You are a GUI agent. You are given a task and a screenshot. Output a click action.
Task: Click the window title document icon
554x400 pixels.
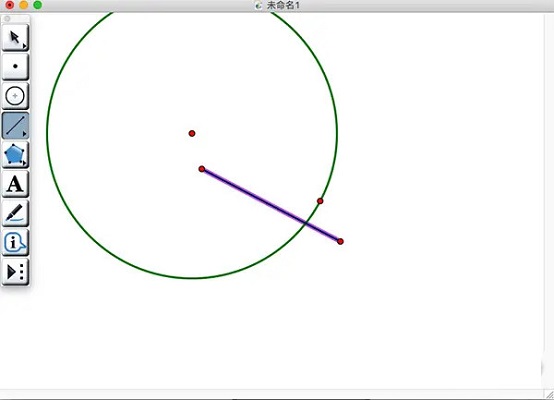coord(259,6)
